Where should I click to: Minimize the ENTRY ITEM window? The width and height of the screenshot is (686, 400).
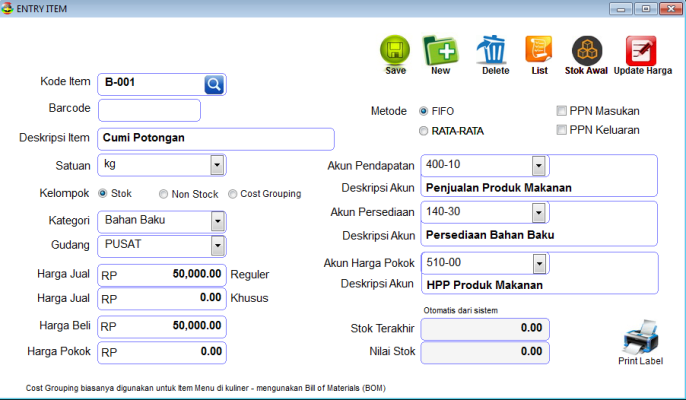tap(620, 8)
